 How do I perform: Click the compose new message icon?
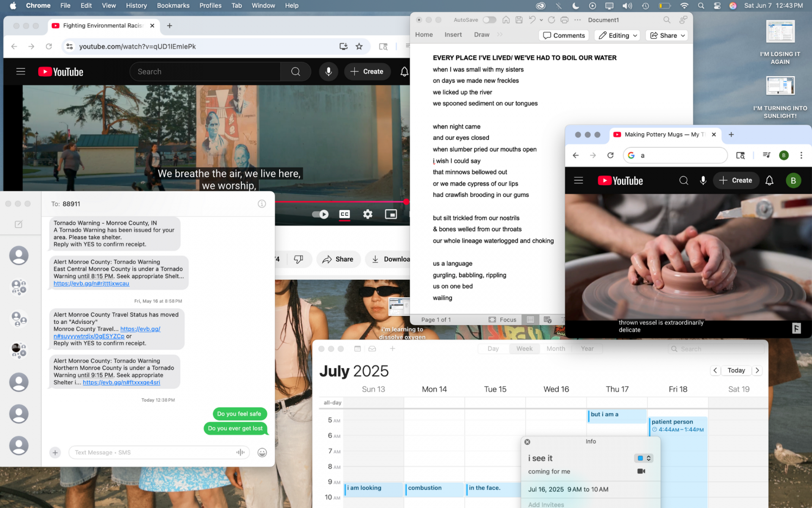[x=19, y=224]
